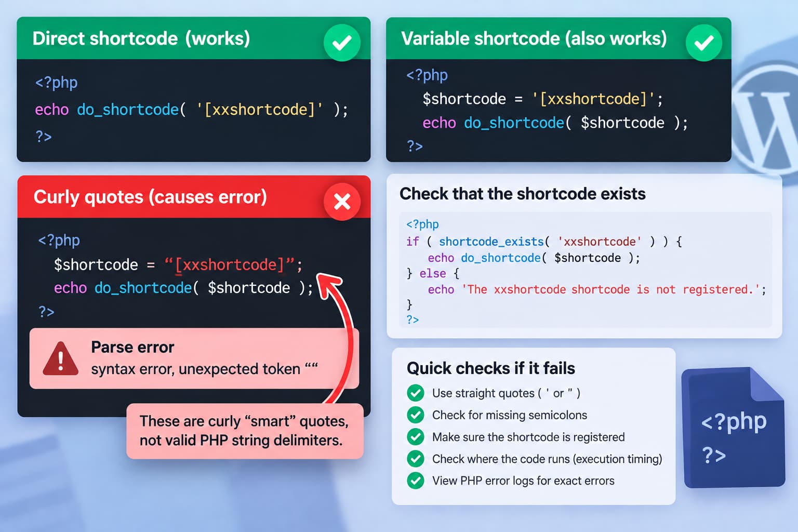Click the Check for missing semicolons text
The width and height of the screenshot is (798, 532).
tap(510, 415)
